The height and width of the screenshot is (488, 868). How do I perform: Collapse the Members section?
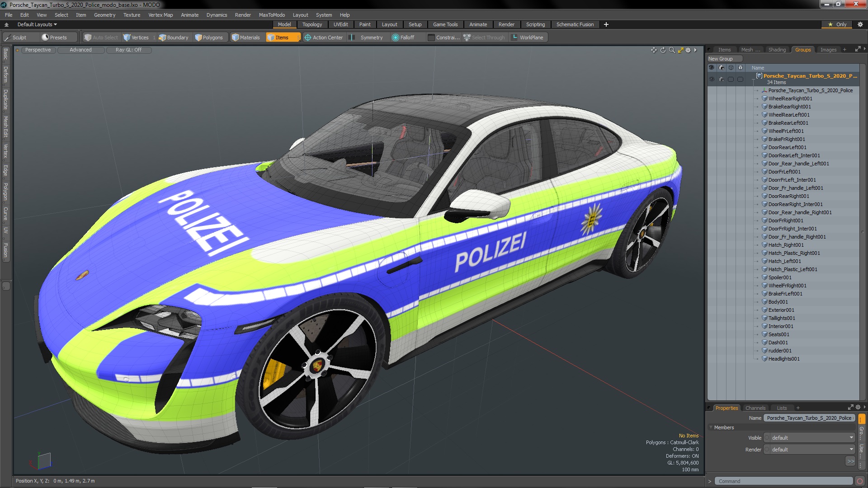(x=711, y=427)
